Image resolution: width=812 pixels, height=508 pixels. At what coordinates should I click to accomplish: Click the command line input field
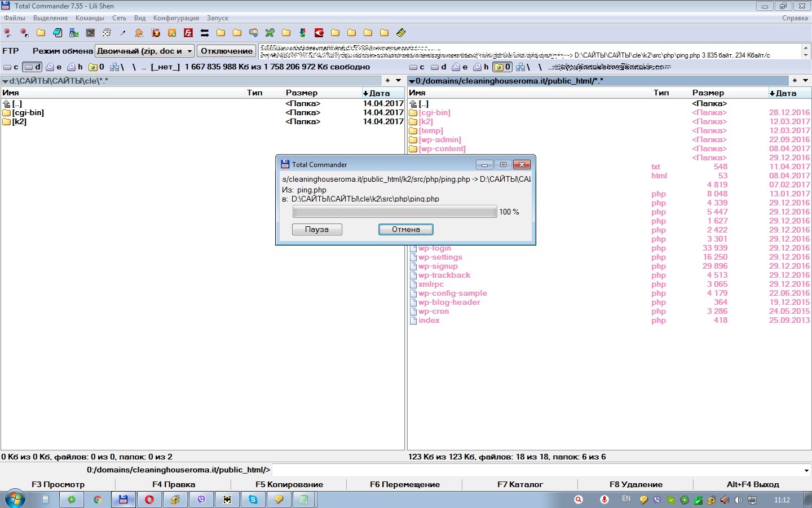tap(536, 470)
